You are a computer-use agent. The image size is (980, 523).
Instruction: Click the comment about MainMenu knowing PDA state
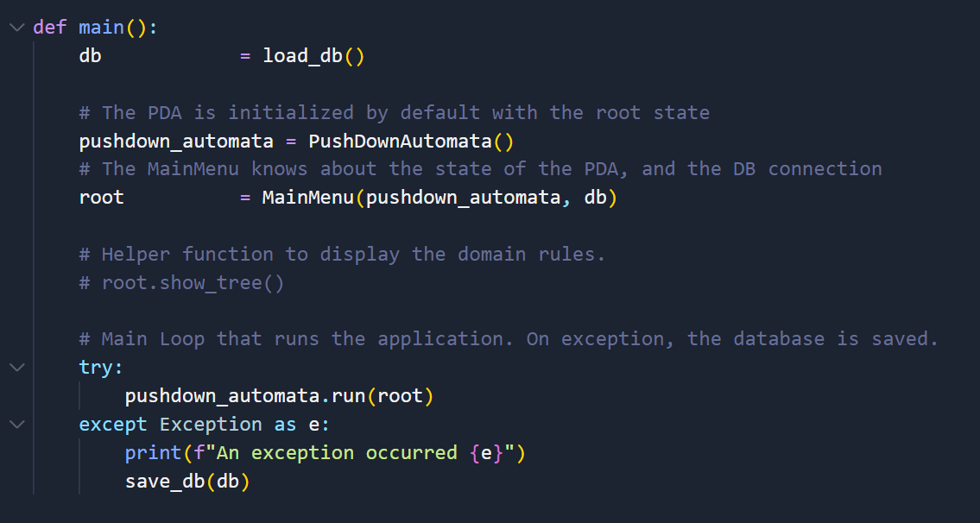click(481, 169)
